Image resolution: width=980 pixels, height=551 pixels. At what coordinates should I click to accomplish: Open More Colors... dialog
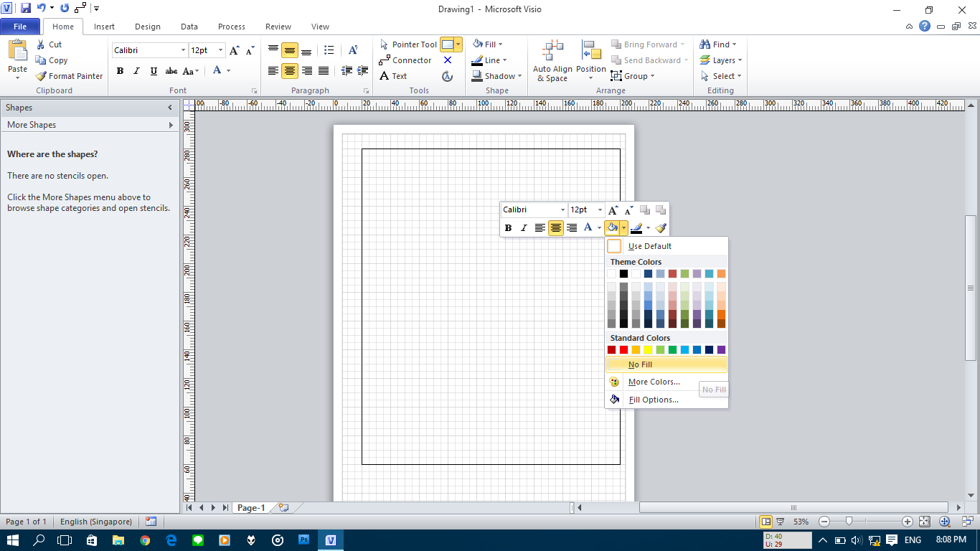(x=666, y=382)
